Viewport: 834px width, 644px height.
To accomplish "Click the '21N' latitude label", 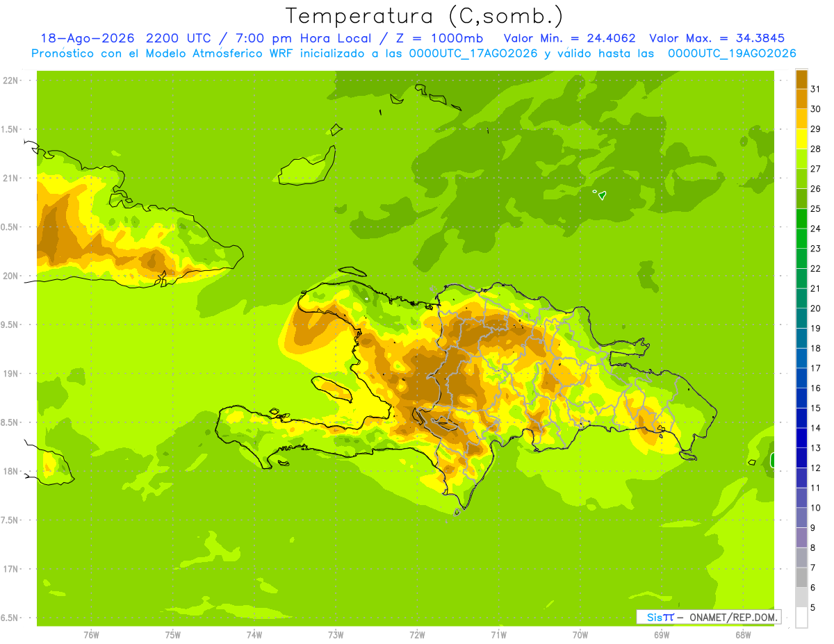I will click(x=10, y=179).
